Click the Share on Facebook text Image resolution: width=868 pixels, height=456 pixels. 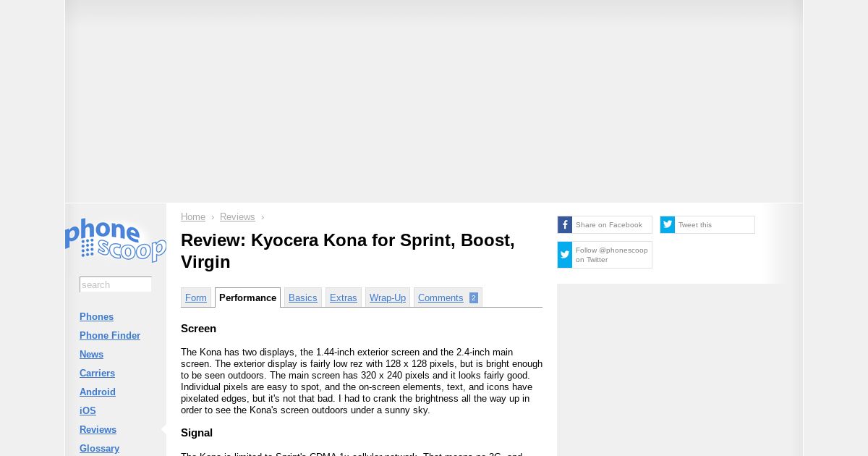(x=609, y=225)
